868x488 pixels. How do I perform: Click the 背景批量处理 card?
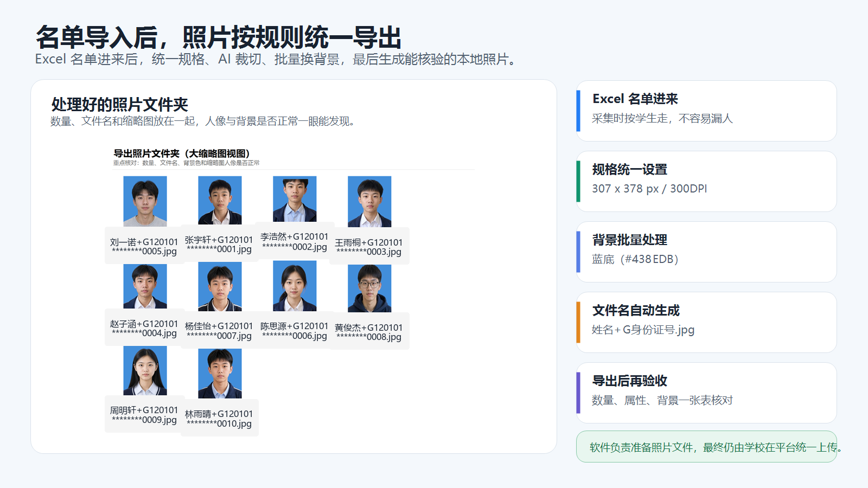pyautogui.click(x=706, y=252)
